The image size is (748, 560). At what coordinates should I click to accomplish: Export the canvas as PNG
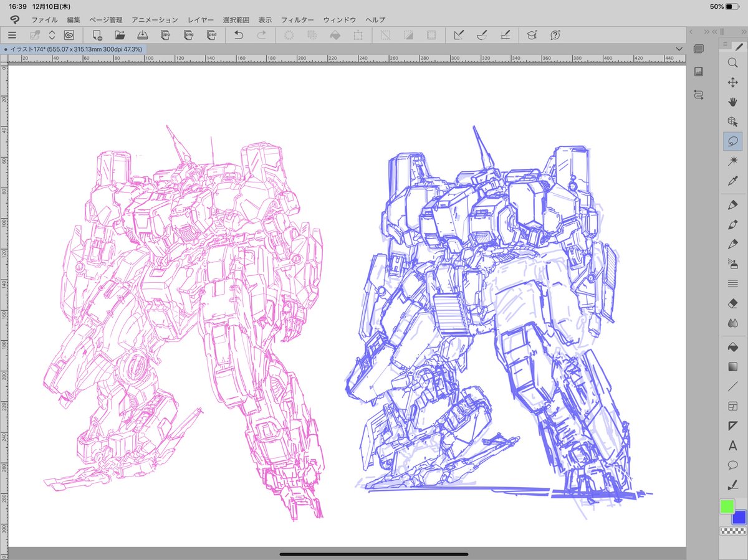pyautogui.click(x=188, y=36)
